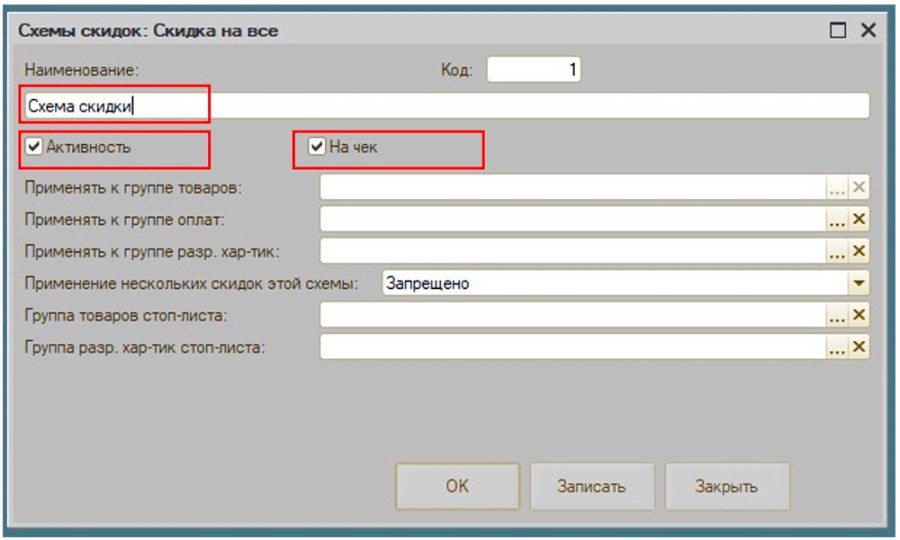Select the Запрещено combo box value
The image size is (900, 540).
point(615,283)
